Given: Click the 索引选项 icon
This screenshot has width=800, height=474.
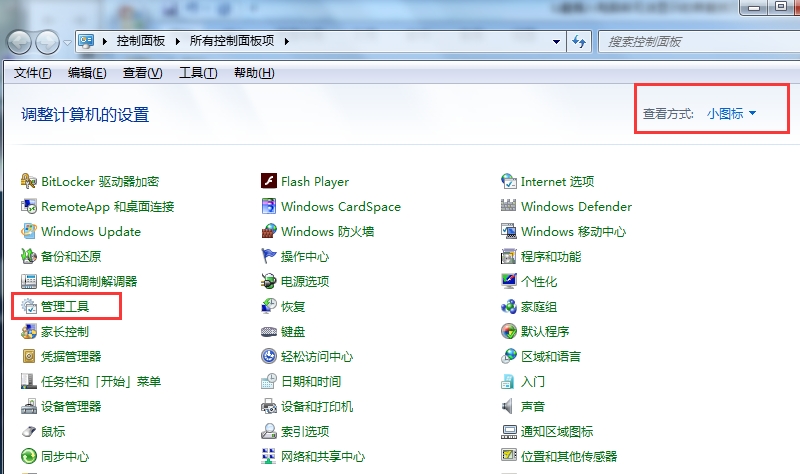Looking at the screenshot, I should point(269,431).
